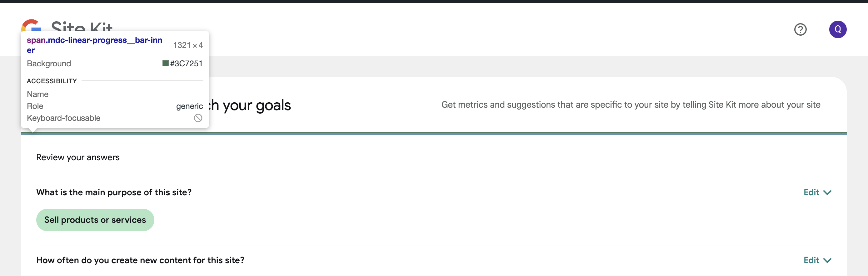This screenshot has height=276, width=868.
Task: Select the Sell products or services chip
Action: coord(95,220)
